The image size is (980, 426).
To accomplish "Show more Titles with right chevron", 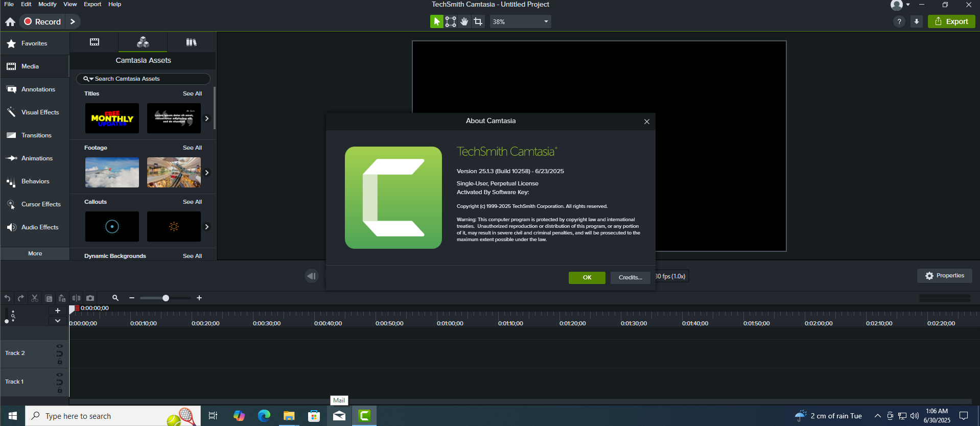I will click(x=207, y=119).
